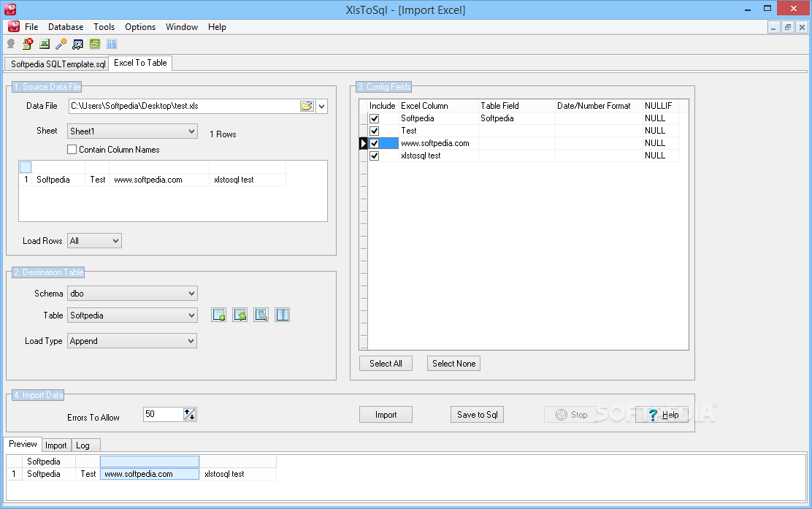Toggle the Contain Column Names checkbox
This screenshot has width=812, height=509.
[x=72, y=150]
